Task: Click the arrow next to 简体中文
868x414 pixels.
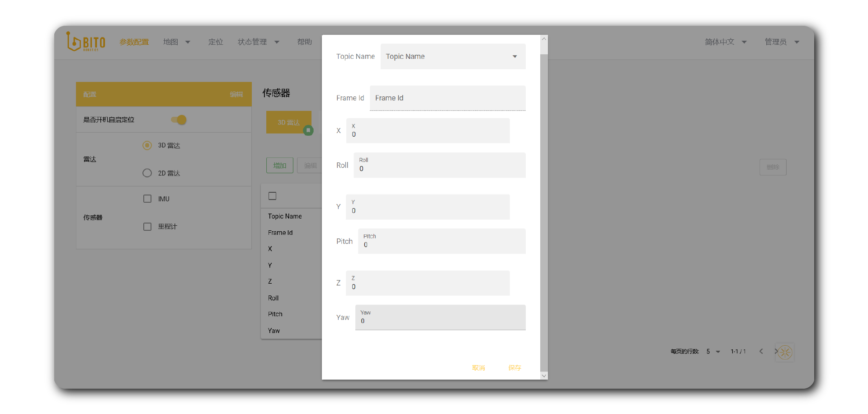Action: click(x=744, y=42)
